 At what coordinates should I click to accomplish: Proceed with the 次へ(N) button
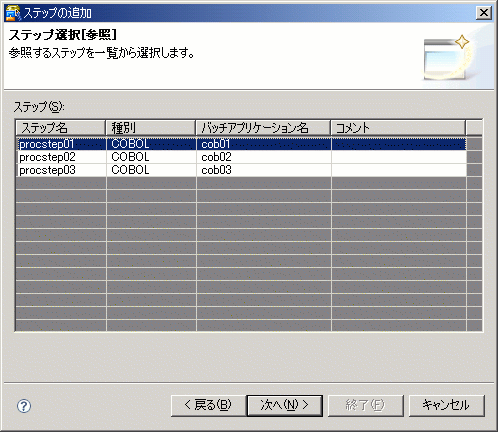click(285, 406)
